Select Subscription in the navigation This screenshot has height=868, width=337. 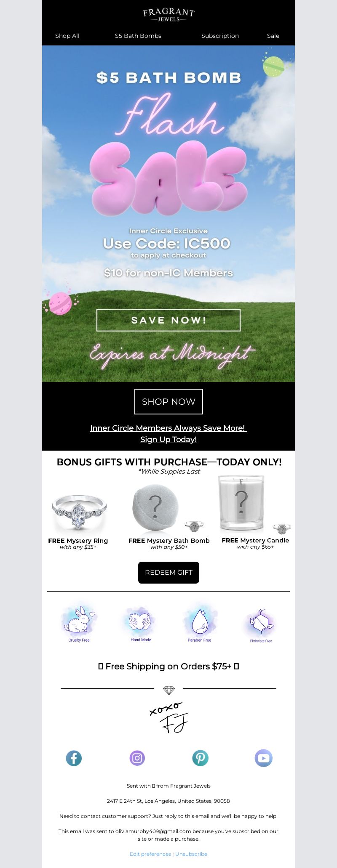click(220, 36)
